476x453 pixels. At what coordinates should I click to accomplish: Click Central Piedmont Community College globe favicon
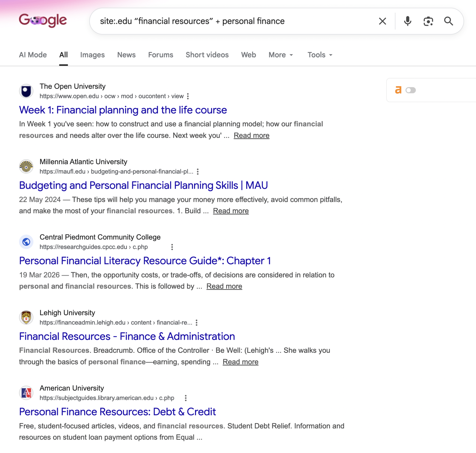[x=26, y=242]
